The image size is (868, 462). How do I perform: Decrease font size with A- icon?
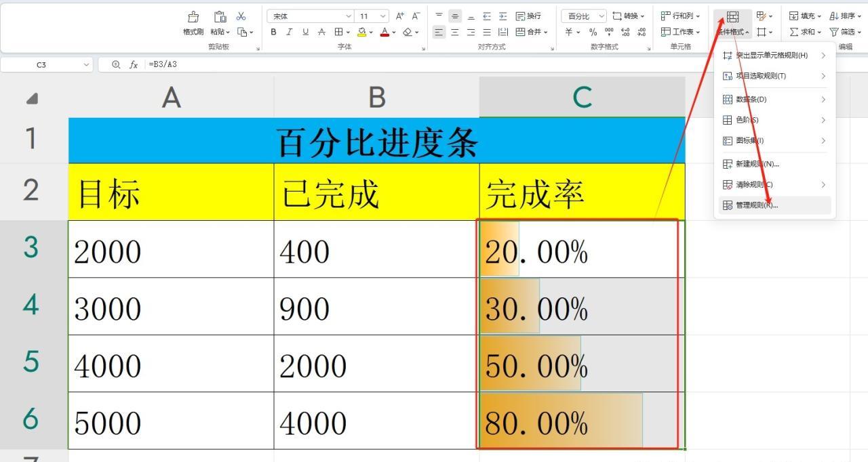point(416,16)
